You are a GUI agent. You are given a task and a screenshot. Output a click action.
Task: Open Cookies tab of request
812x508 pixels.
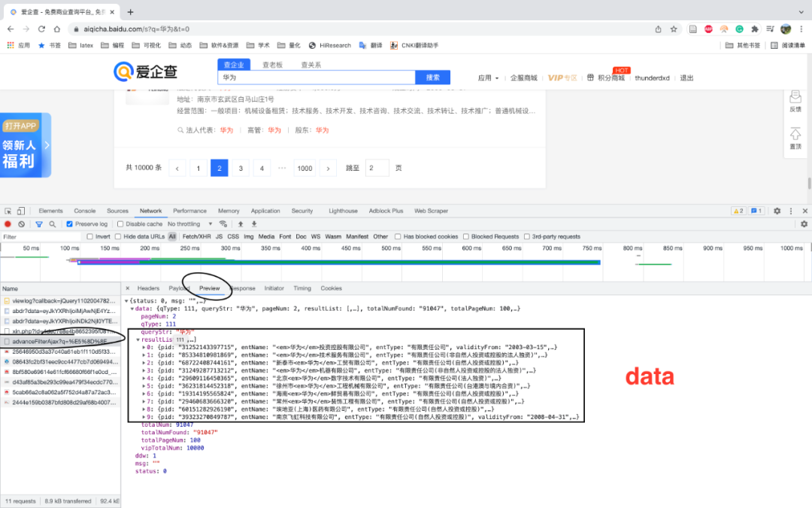point(331,288)
